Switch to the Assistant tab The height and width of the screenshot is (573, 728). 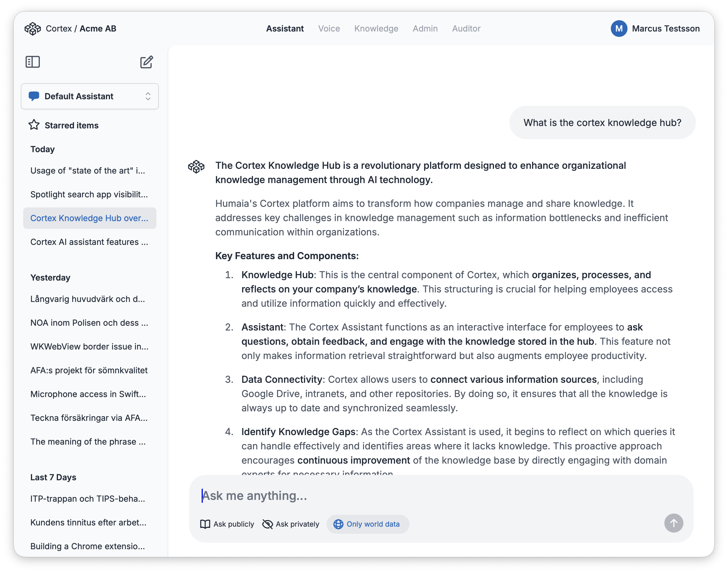pyautogui.click(x=285, y=29)
